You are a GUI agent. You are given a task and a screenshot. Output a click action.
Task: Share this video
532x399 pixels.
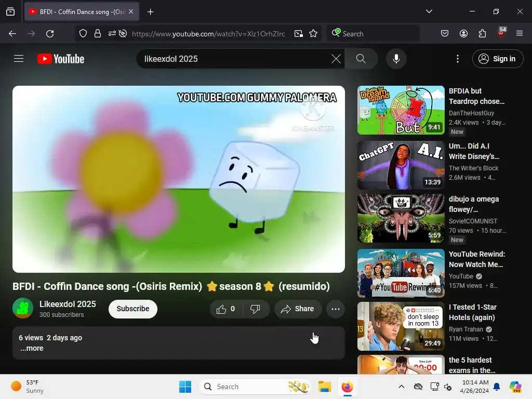click(298, 309)
